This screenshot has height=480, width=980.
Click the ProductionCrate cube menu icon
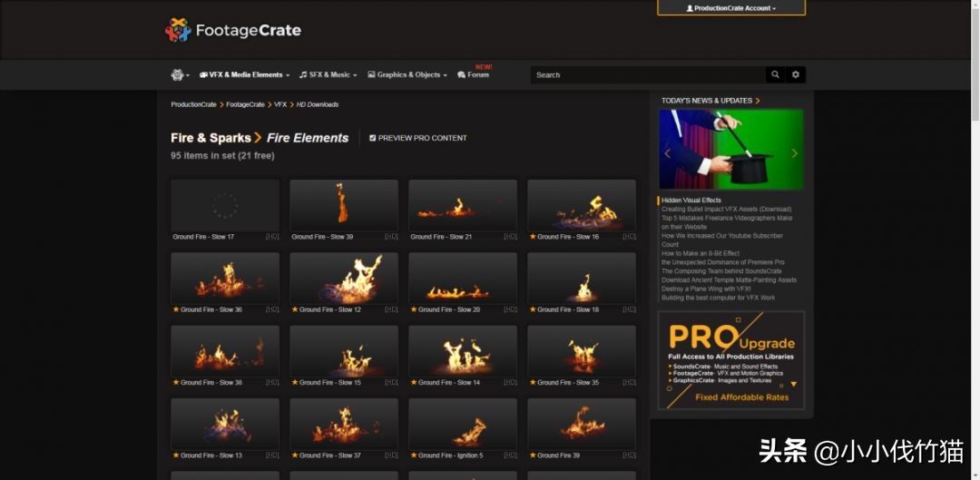(x=178, y=74)
